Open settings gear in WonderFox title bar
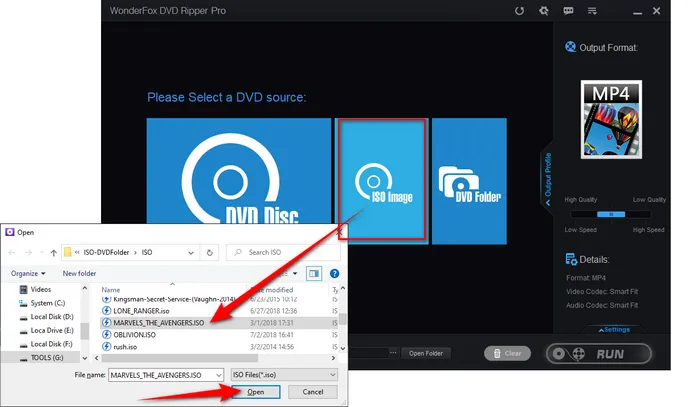700x407 pixels. (543, 11)
